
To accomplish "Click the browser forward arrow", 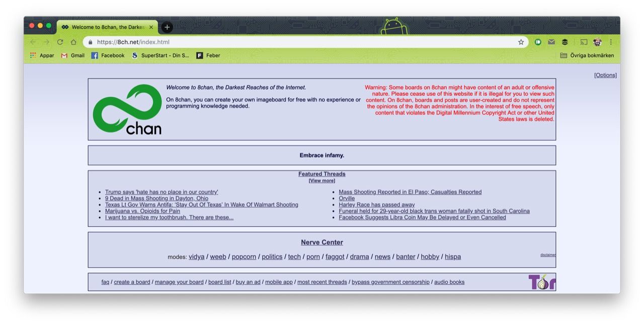I will (46, 42).
